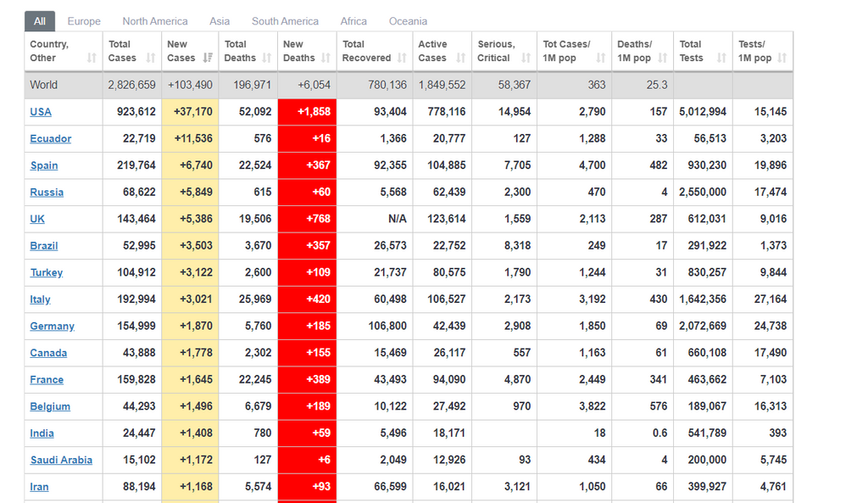Image resolution: width=868 pixels, height=503 pixels.
Task: Sort by Serious, Critical arrows icon
Action: (526, 58)
